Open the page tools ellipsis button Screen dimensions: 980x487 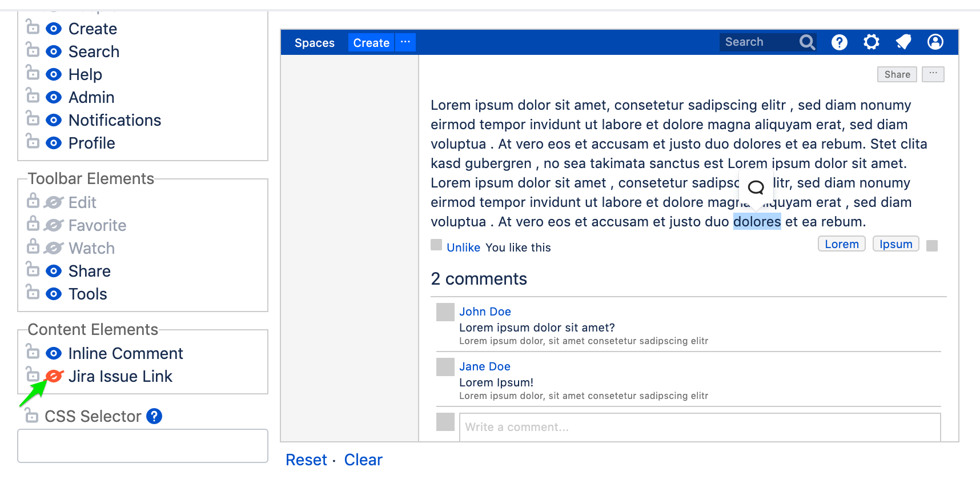(933, 74)
